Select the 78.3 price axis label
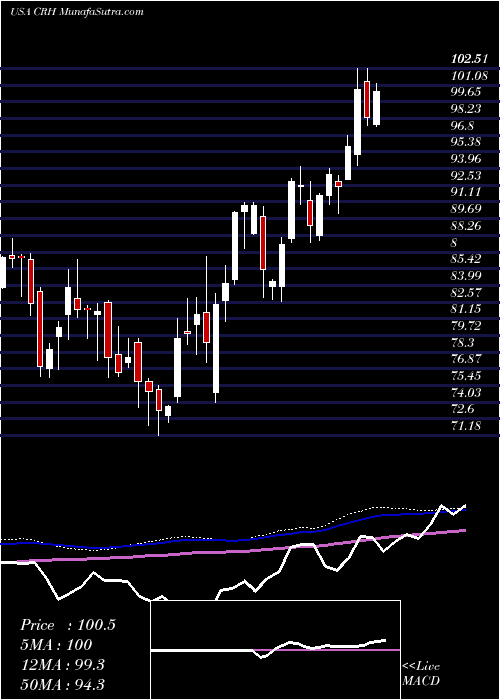500x700 pixels. click(462, 343)
